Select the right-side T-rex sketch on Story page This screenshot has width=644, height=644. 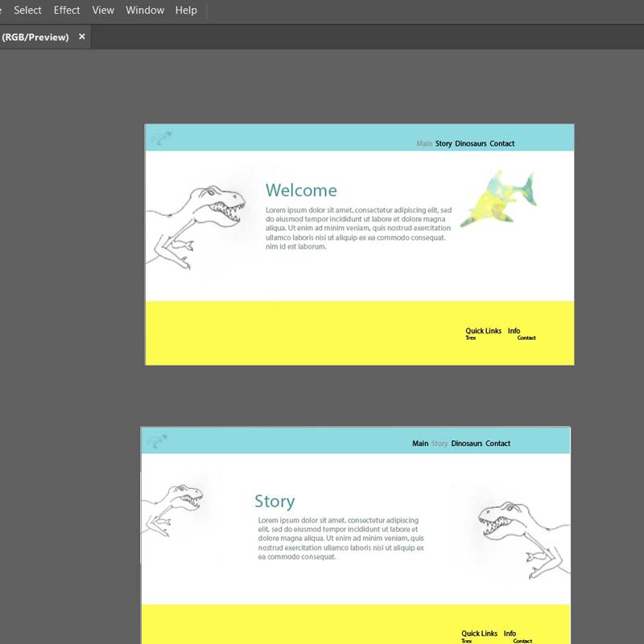coord(523,535)
